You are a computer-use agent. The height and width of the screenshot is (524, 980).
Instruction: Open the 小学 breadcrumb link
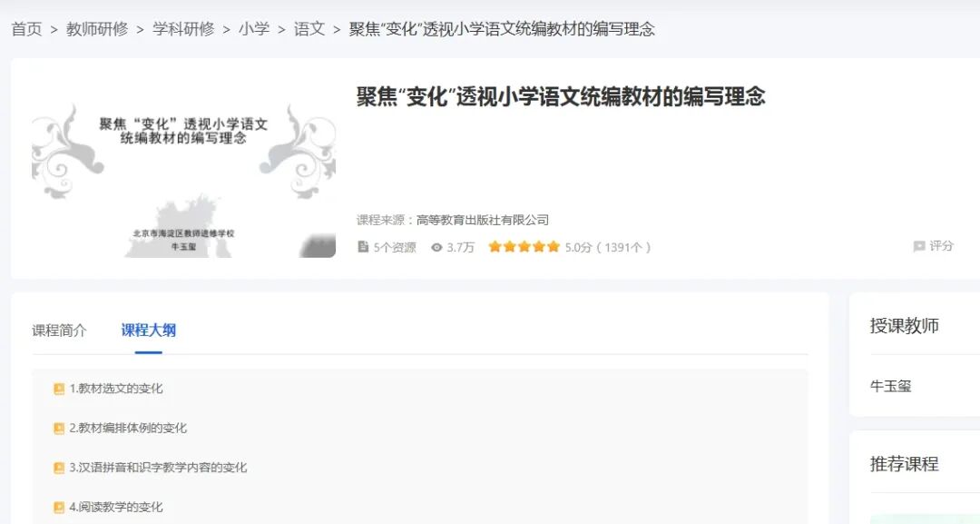(253, 28)
